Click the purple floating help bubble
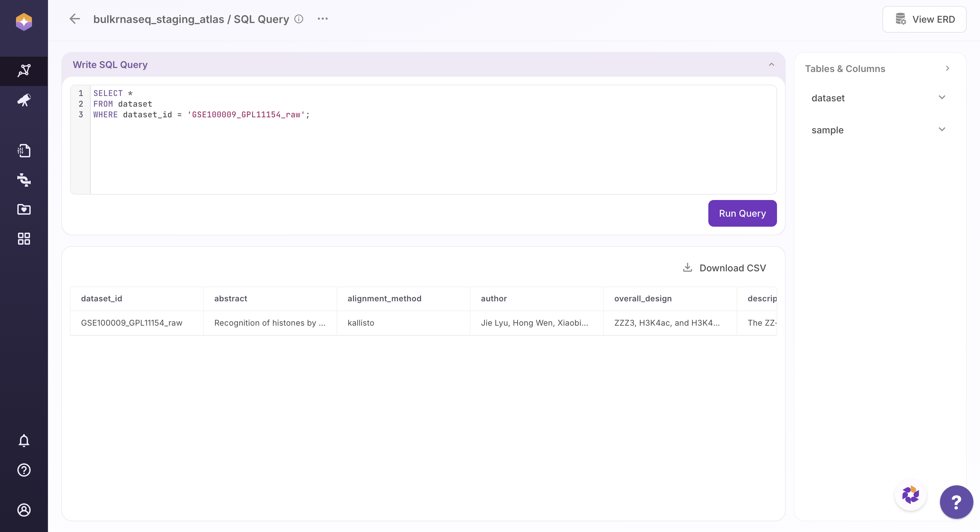 [x=956, y=502]
